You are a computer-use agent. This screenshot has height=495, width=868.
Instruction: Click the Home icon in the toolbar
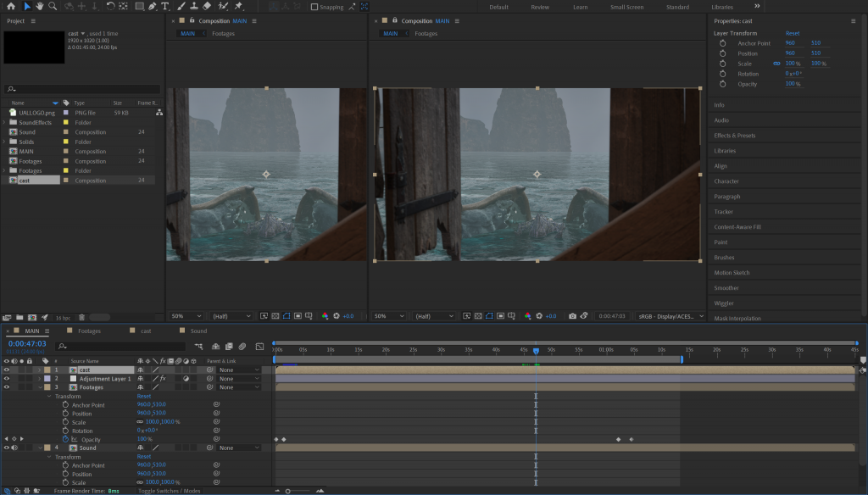[x=10, y=6]
